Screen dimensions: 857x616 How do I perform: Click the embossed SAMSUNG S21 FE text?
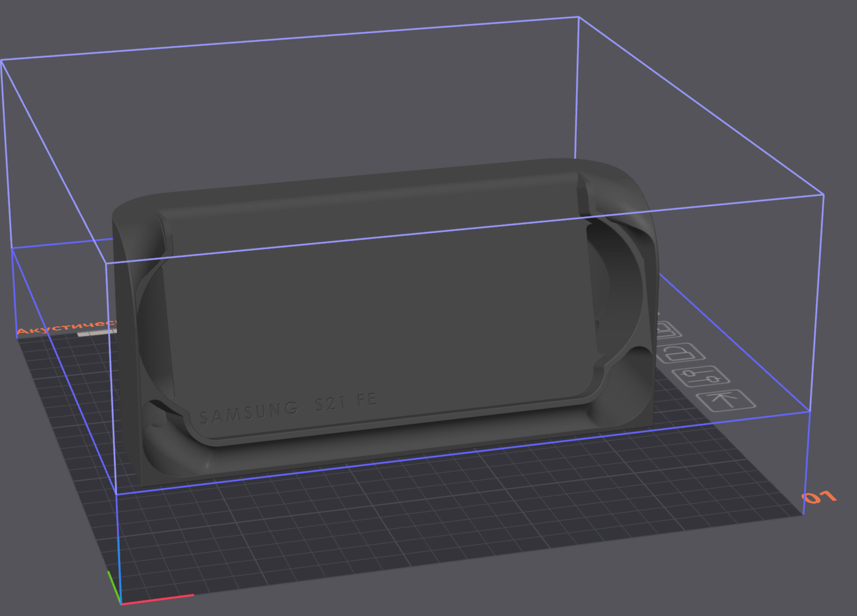point(288,409)
